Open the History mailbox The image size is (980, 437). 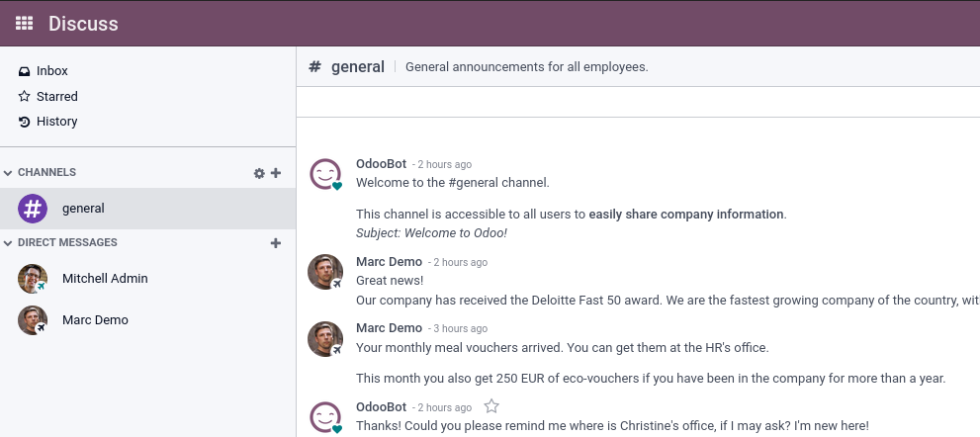click(57, 122)
